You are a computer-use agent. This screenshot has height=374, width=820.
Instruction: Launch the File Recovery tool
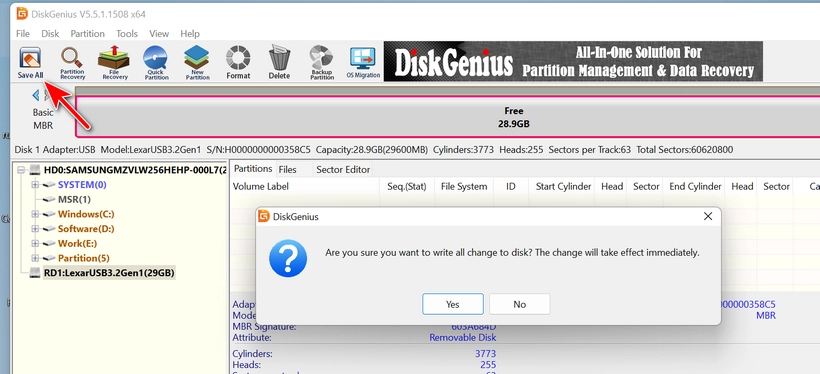[114, 62]
